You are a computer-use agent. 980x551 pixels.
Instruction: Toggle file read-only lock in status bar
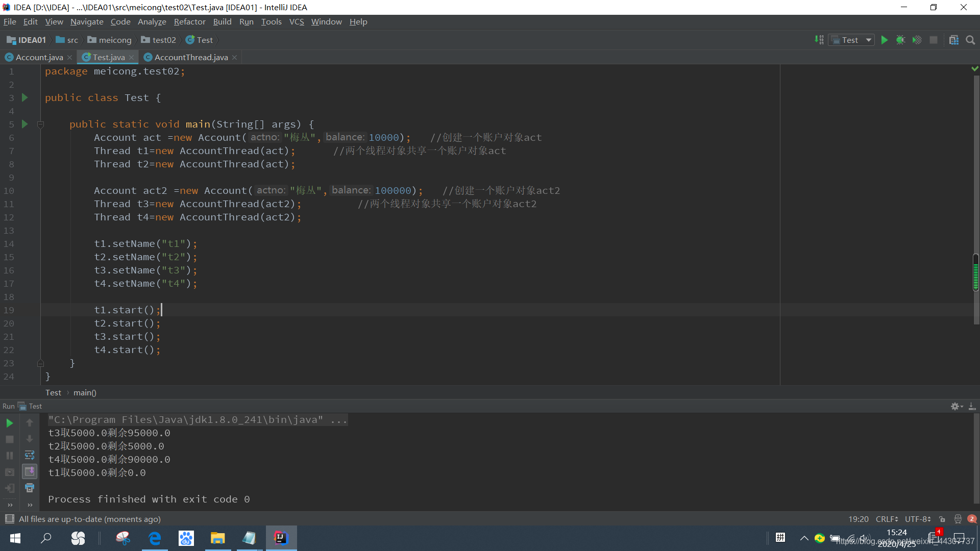[x=942, y=519]
